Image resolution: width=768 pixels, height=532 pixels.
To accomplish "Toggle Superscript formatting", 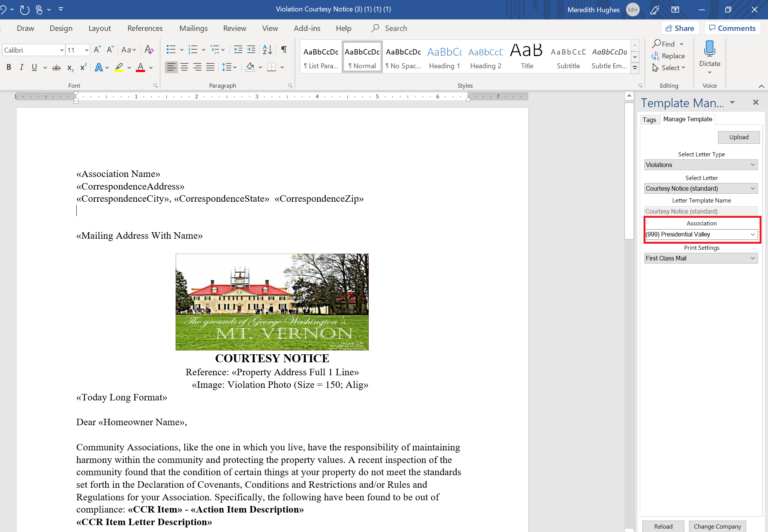I will (83, 68).
